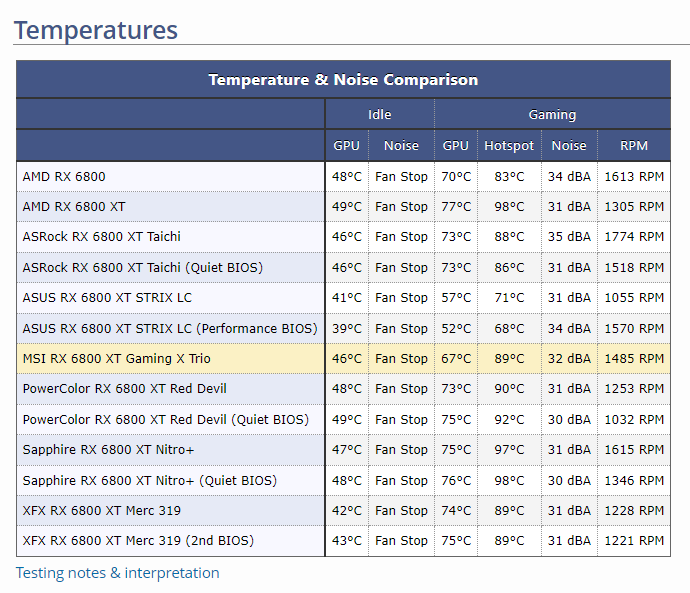Click the RPM column header

(634, 145)
